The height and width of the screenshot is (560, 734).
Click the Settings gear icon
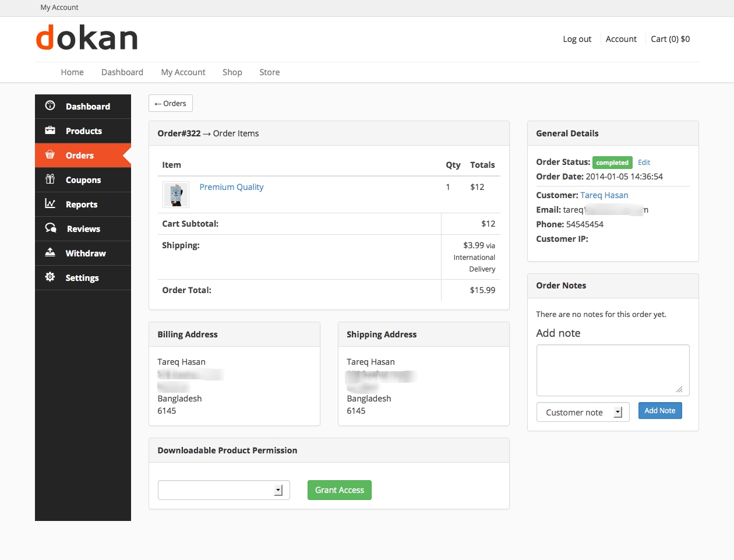tap(50, 277)
